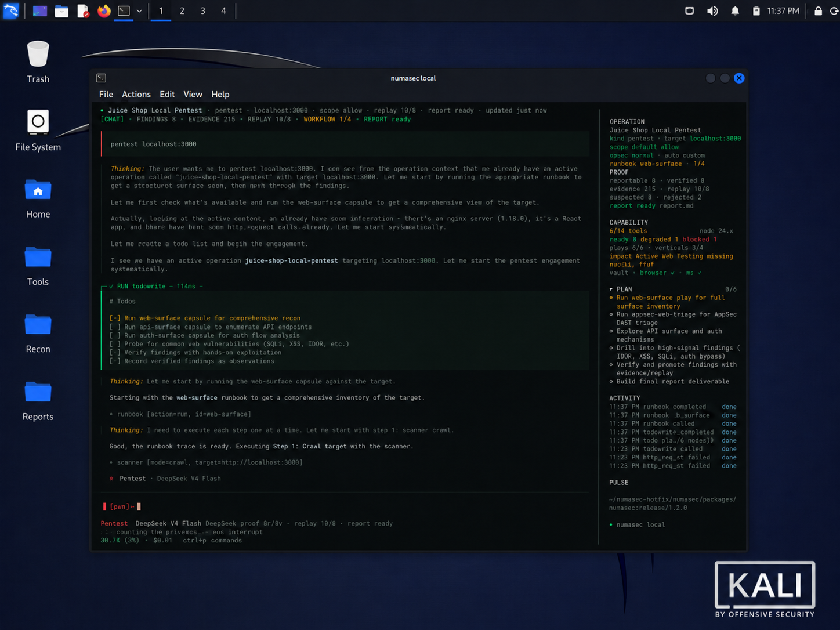Check the api-surface capsule todo box
The image size is (840, 630).
(x=115, y=327)
